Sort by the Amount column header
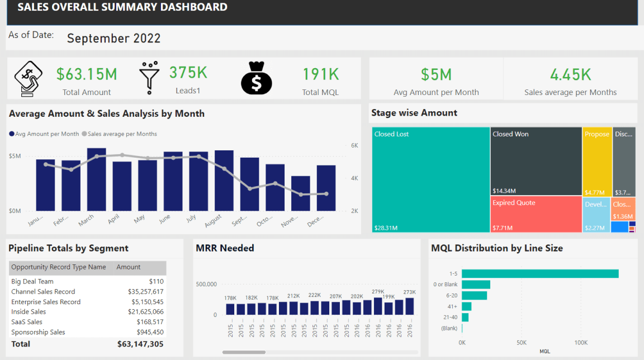Screen dimensions: 644x360 129,267
